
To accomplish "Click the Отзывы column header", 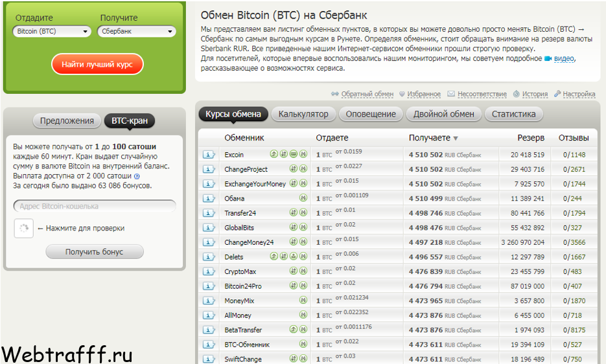I will pyautogui.click(x=574, y=138).
